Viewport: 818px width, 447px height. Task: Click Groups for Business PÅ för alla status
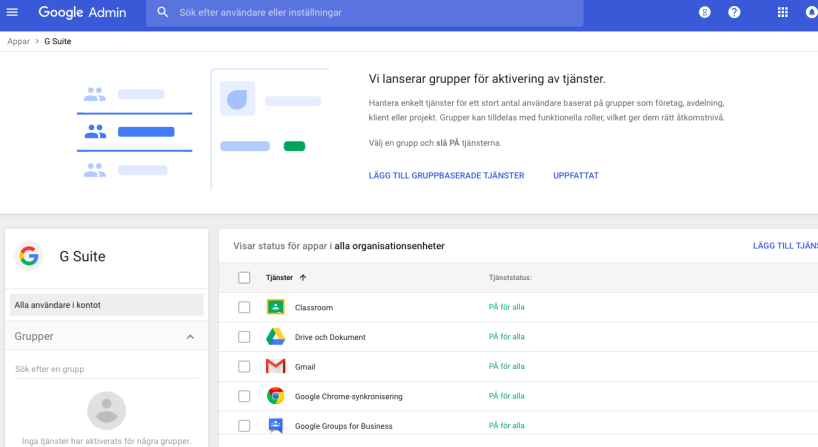(x=507, y=426)
